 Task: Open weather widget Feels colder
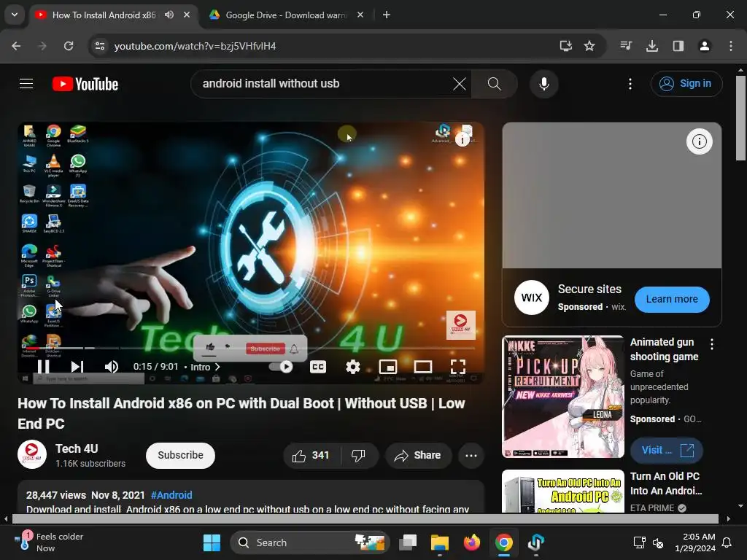coord(48,542)
